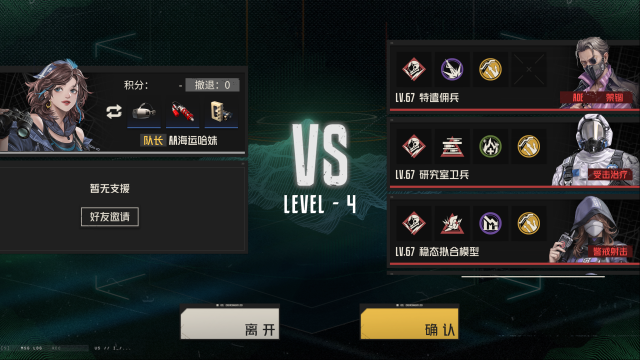Select the LV.67 研究室卫兵 enemy portrait
The height and width of the screenshot is (360, 640).
click(x=592, y=150)
